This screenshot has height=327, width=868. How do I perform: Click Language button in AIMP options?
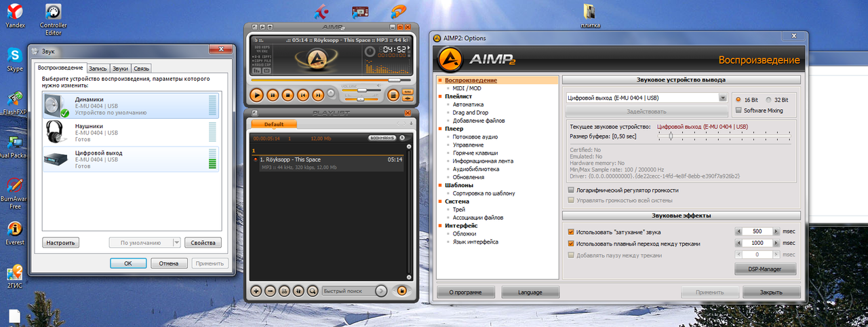[530, 292]
